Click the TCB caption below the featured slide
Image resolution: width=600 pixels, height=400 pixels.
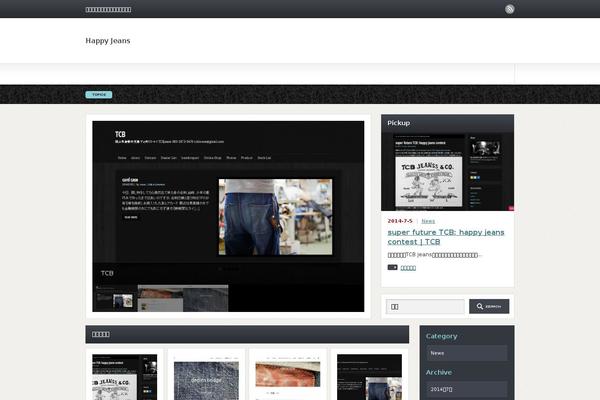[x=107, y=273]
